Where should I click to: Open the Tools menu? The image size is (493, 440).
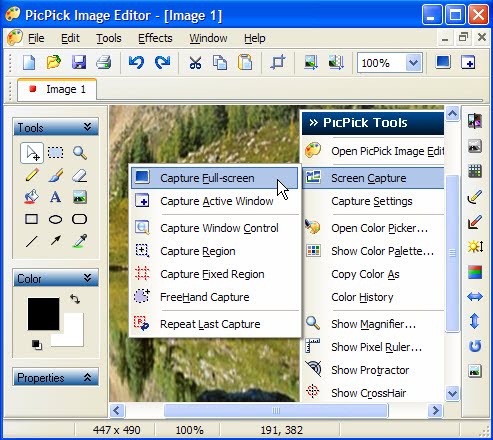click(x=109, y=38)
